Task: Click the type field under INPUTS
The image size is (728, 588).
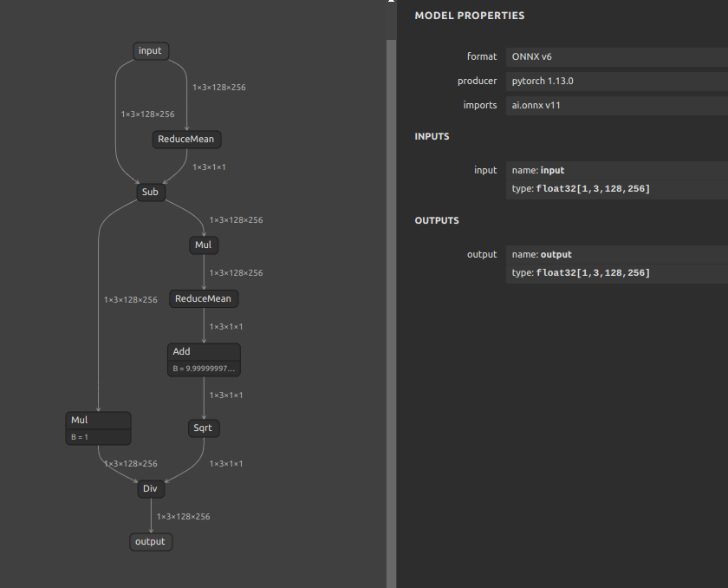Action: coord(617,189)
